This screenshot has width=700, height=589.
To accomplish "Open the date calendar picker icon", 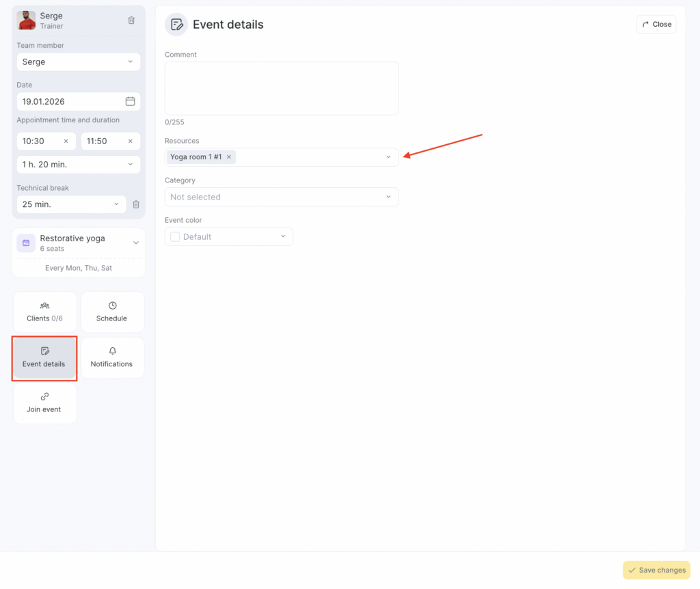I will (130, 101).
